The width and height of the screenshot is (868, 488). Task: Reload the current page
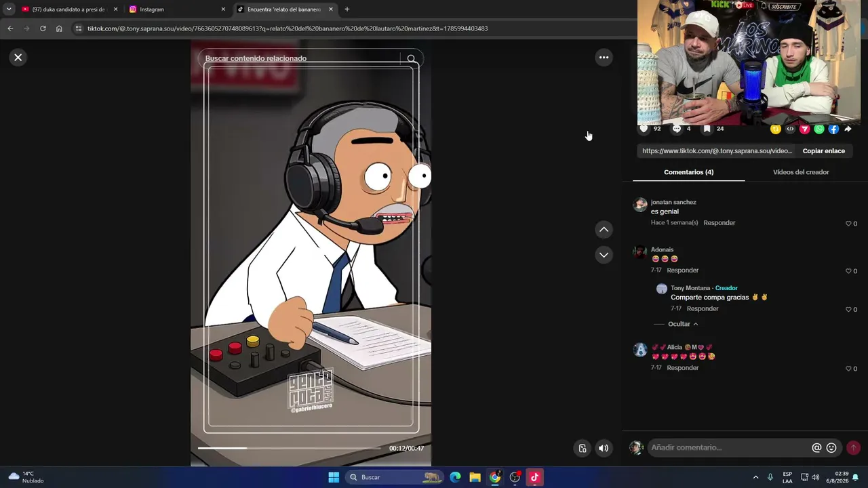[43, 28]
